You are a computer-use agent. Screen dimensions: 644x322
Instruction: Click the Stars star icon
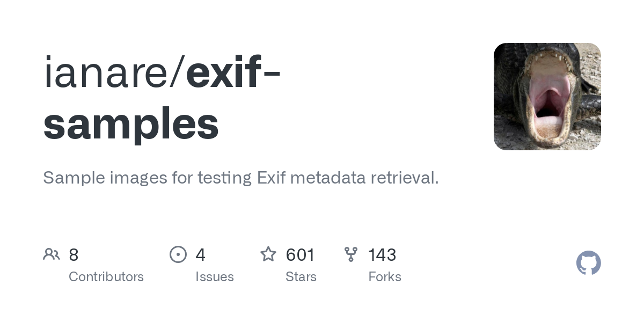pos(268,254)
